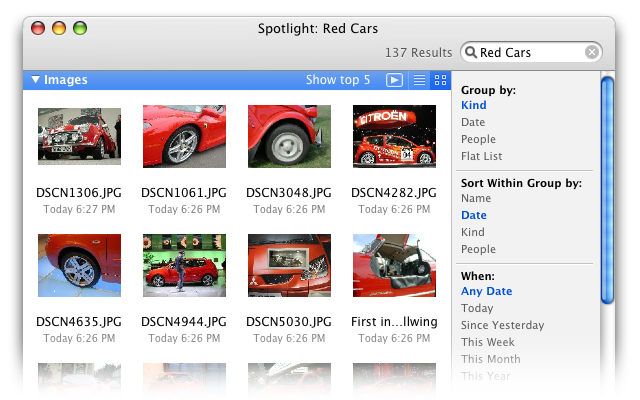Screen dimensions: 640x400
Task: Switch to list view icon
Action: pyautogui.click(x=420, y=80)
